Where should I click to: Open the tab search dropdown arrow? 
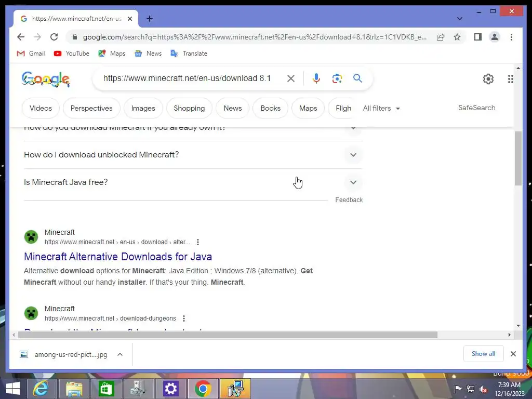(459, 19)
